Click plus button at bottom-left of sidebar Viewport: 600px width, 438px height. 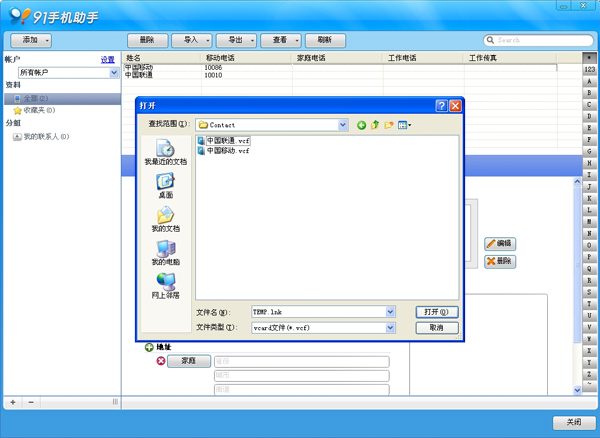[x=13, y=402]
